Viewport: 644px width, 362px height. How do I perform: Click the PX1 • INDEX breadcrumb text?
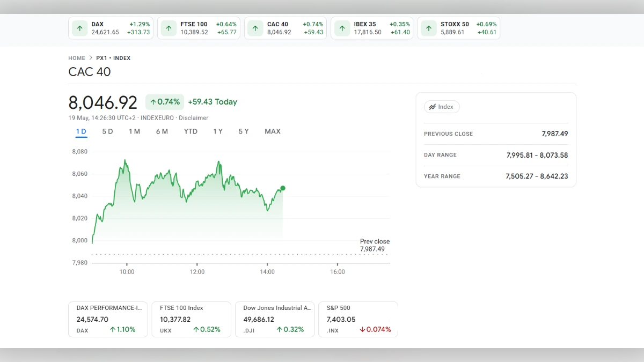coord(113,58)
